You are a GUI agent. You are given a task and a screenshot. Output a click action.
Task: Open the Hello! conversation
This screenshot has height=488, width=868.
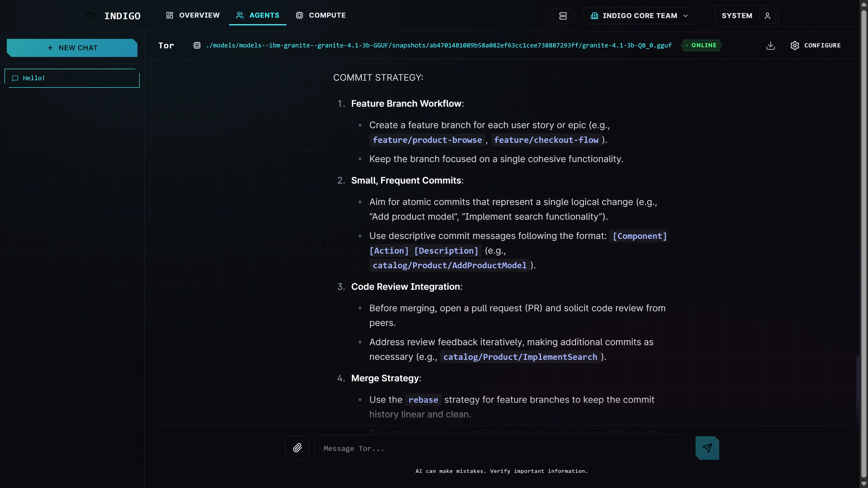[x=72, y=78]
